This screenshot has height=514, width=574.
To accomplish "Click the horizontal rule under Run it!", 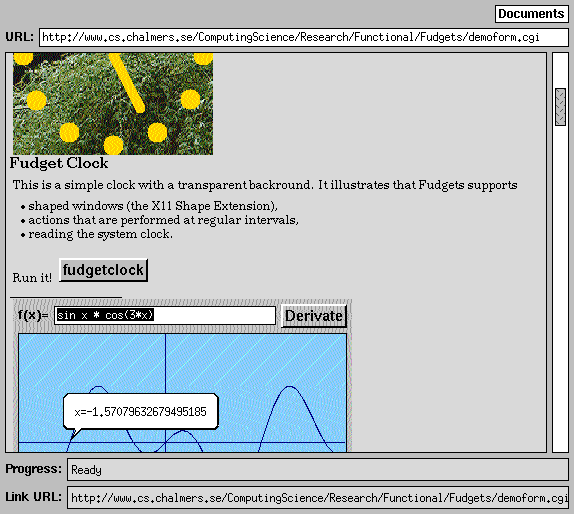I will tap(66, 297).
